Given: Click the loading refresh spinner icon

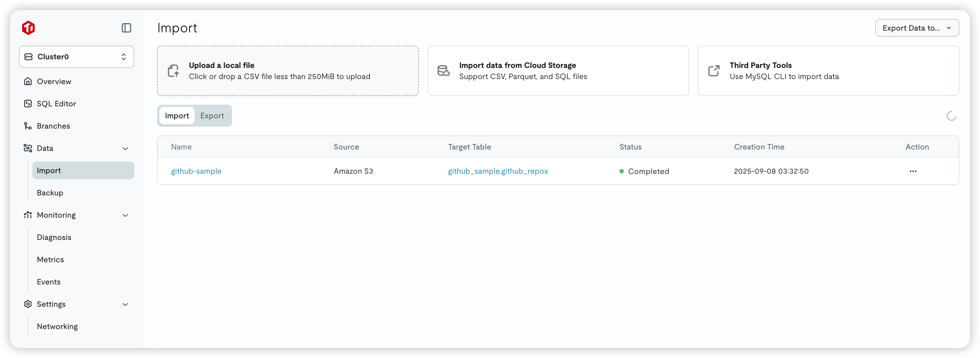Looking at the screenshot, I should point(951,116).
